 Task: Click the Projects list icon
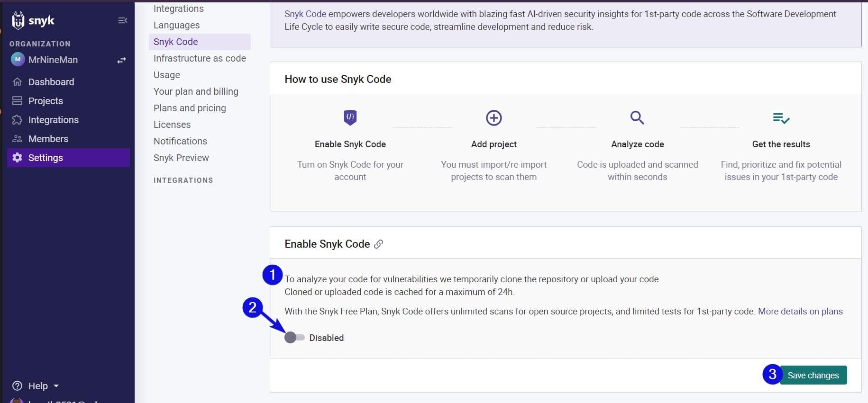tap(17, 101)
